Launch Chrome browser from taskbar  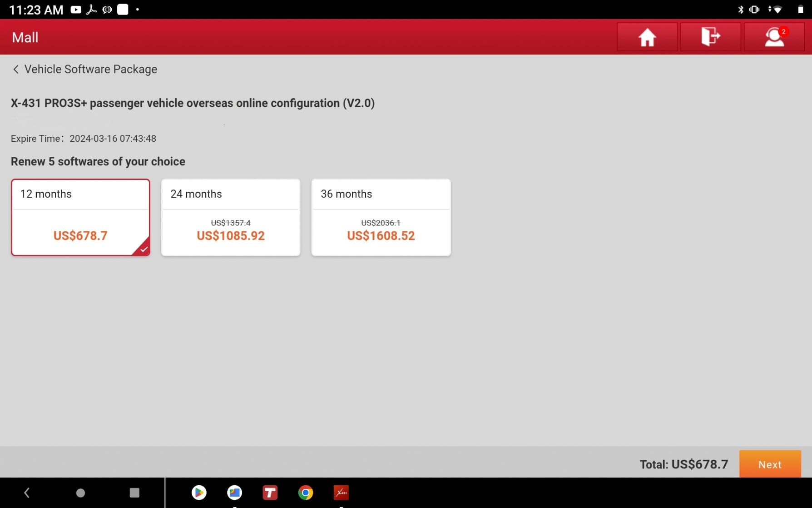(x=306, y=493)
